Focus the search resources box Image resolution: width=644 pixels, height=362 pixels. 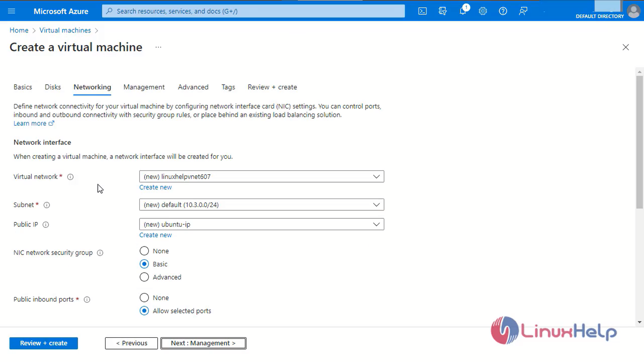[x=254, y=11]
